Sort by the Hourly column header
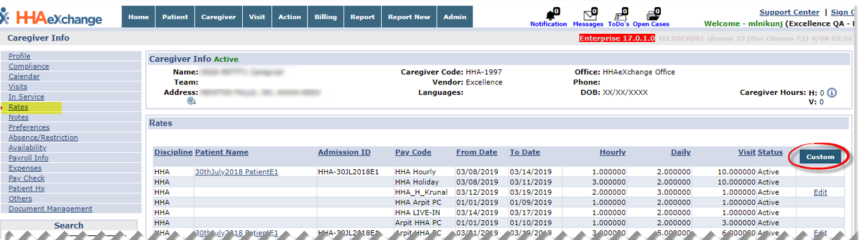The height and width of the screenshot is (240, 868). pyautogui.click(x=612, y=153)
